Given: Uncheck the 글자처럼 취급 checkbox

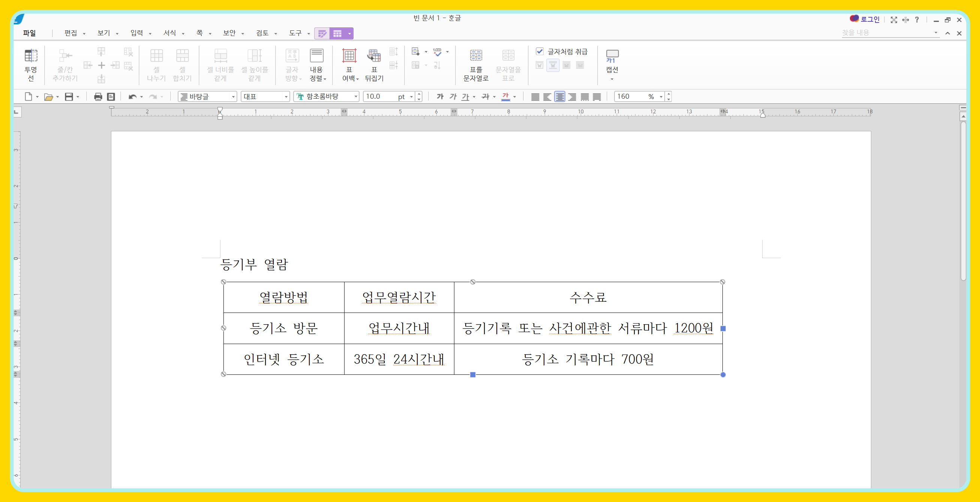Looking at the screenshot, I should [x=539, y=51].
